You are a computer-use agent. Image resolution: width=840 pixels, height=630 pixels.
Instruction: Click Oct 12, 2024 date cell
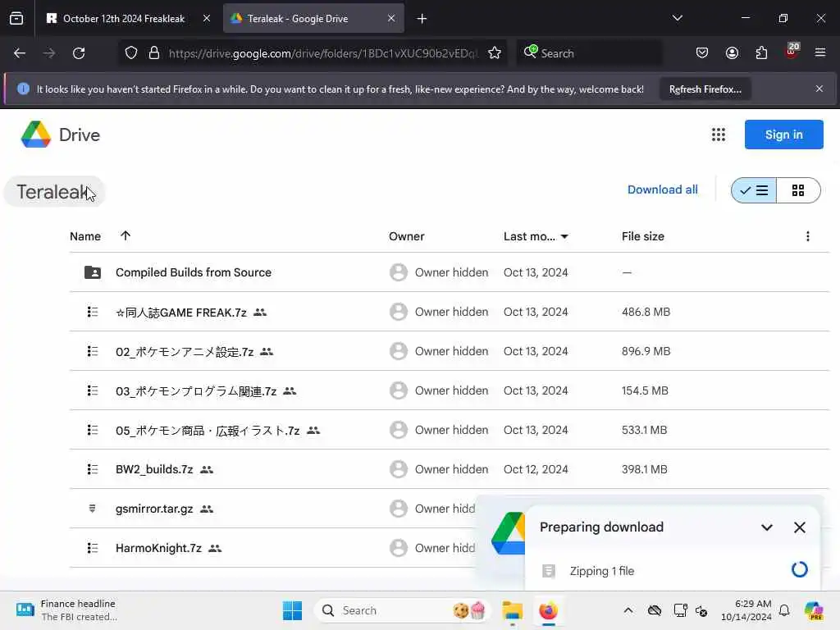[535, 469]
